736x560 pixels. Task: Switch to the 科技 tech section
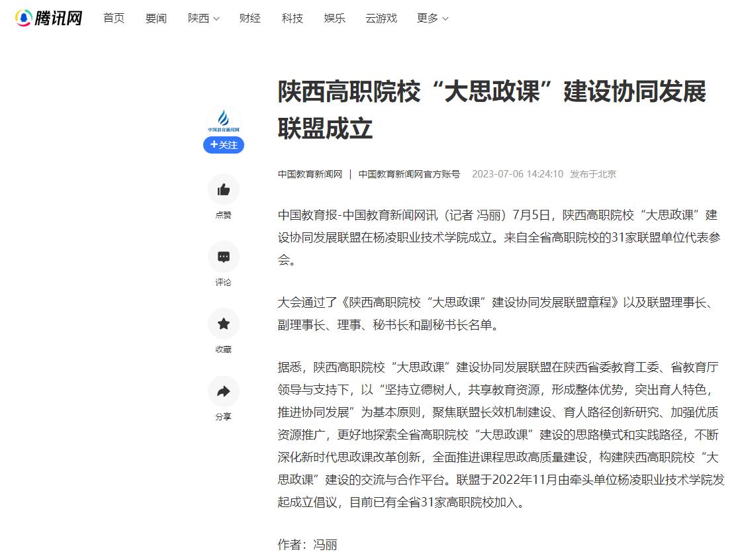tap(293, 19)
